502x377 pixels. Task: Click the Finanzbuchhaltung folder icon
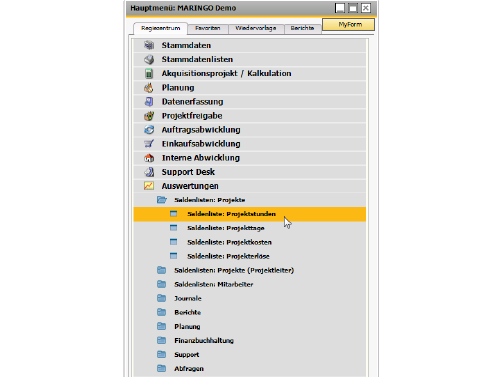[x=162, y=340]
